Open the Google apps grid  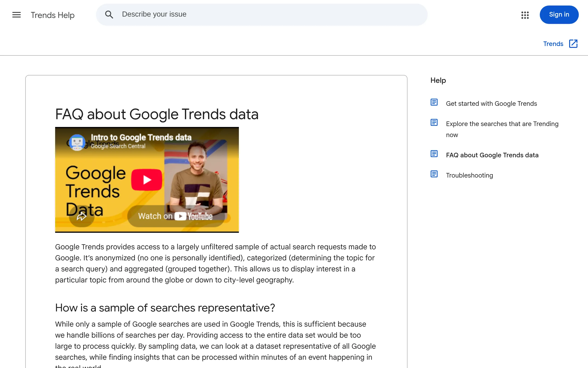pos(525,15)
